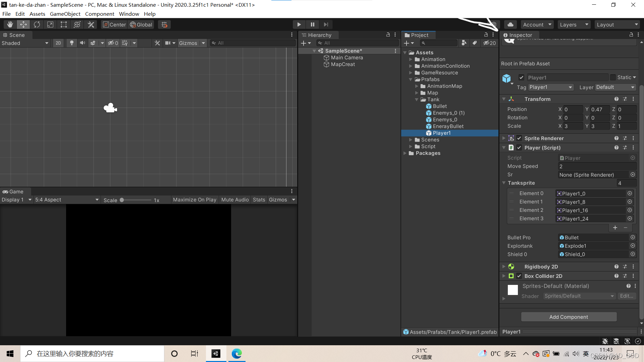Click the Scale slider for Move Speed
The height and width of the screenshot is (362, 644).
523,166
